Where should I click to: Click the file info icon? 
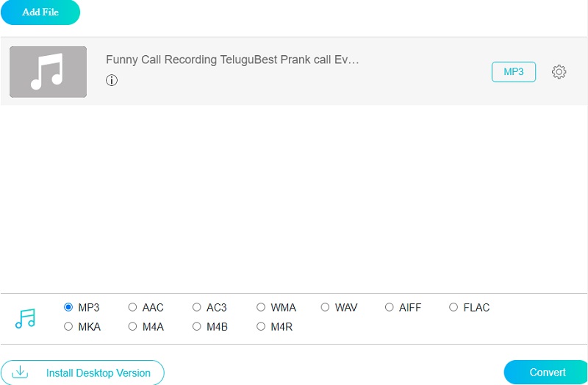click(112, 81)
